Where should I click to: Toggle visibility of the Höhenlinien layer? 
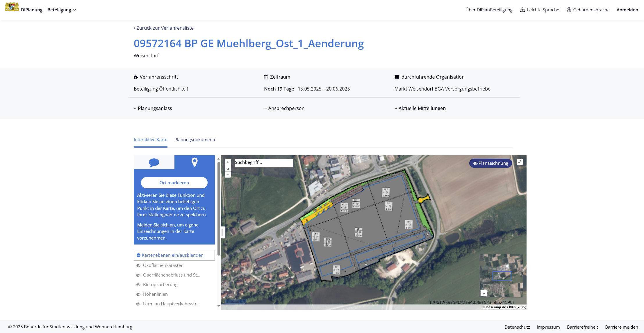(x=138, y=294)
